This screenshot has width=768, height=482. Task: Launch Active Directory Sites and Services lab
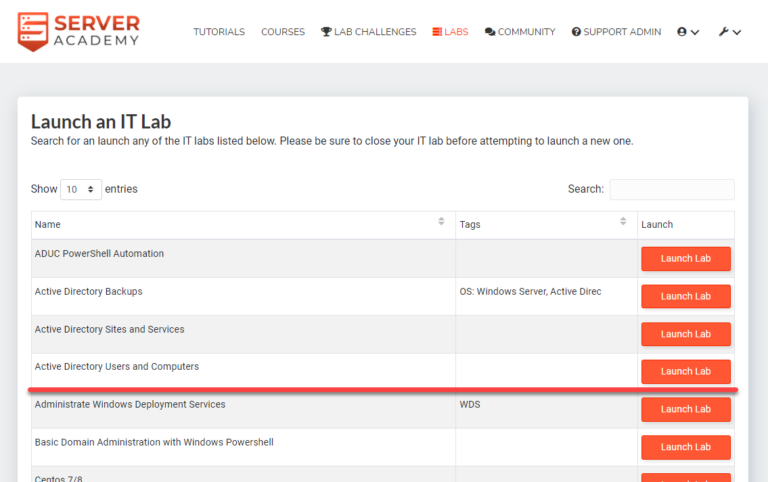(685, 334)
